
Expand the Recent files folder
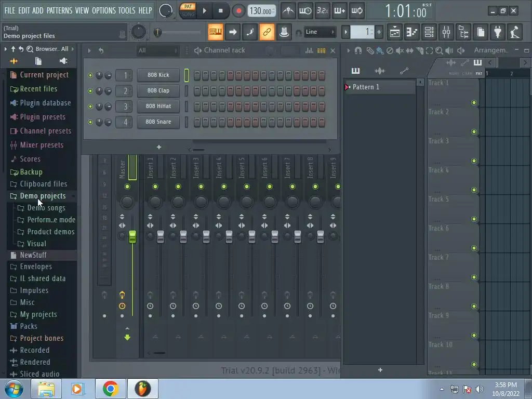click(x=38, y=89)
